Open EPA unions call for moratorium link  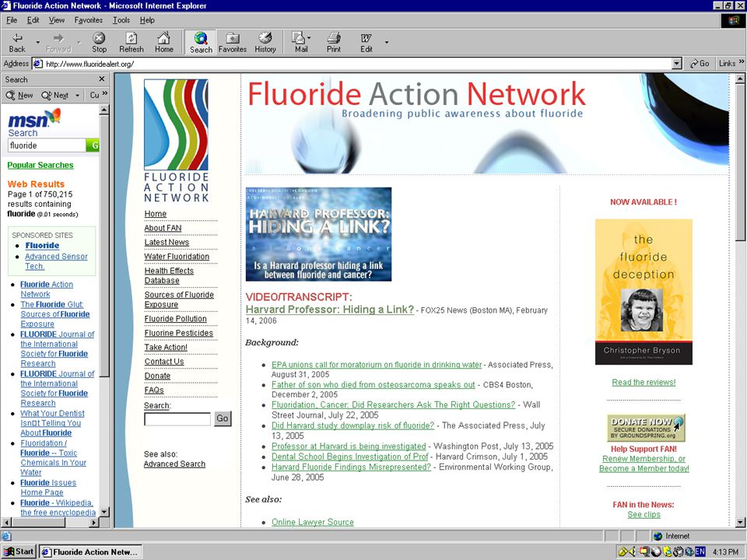(x=377, y=365)
